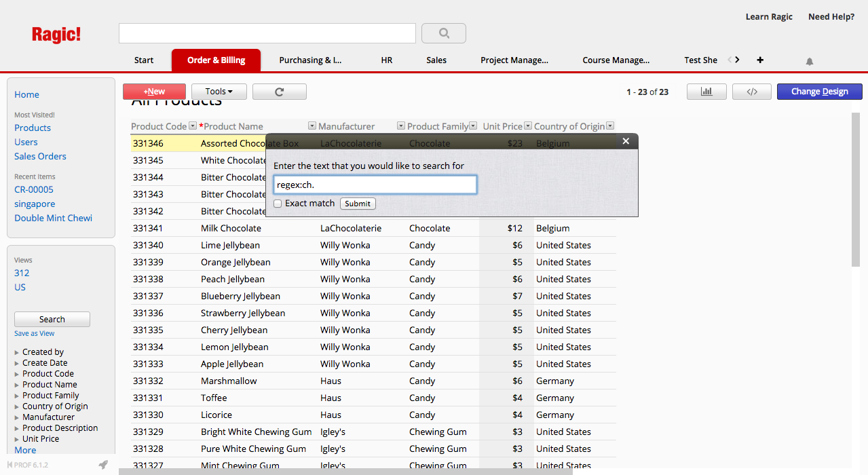Click the More filters link
The height and width of the screenshot is (475, 868).
25,451
